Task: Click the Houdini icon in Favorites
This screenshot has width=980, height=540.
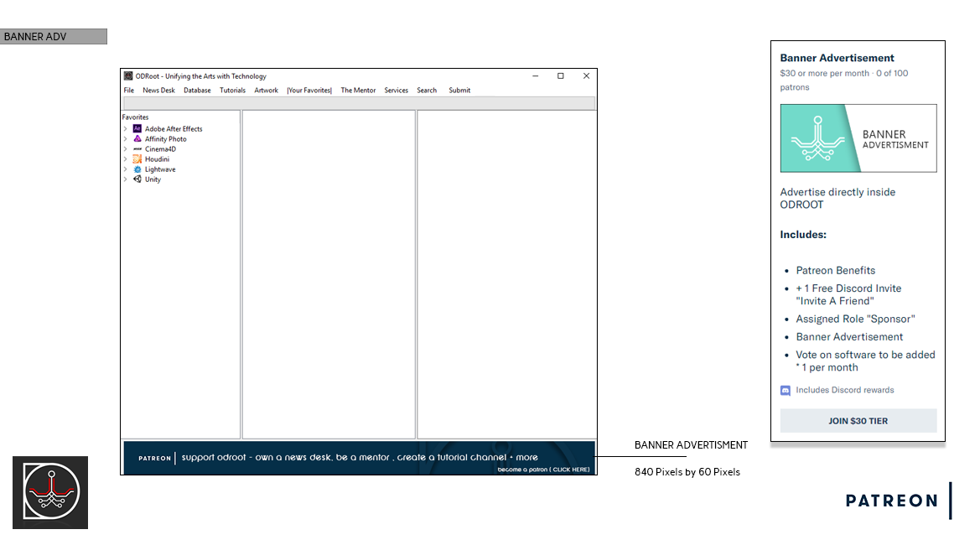Action: 137,159
